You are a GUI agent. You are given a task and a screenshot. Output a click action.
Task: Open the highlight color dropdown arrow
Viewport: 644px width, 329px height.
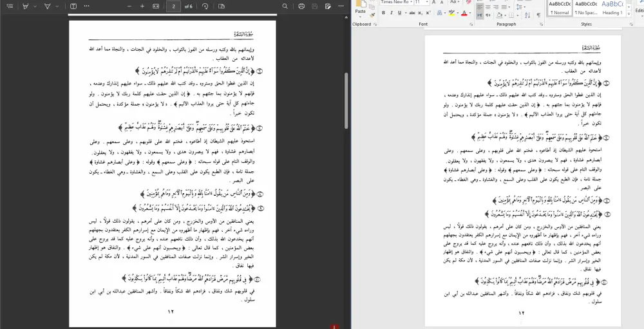click(x=457, y=13)
